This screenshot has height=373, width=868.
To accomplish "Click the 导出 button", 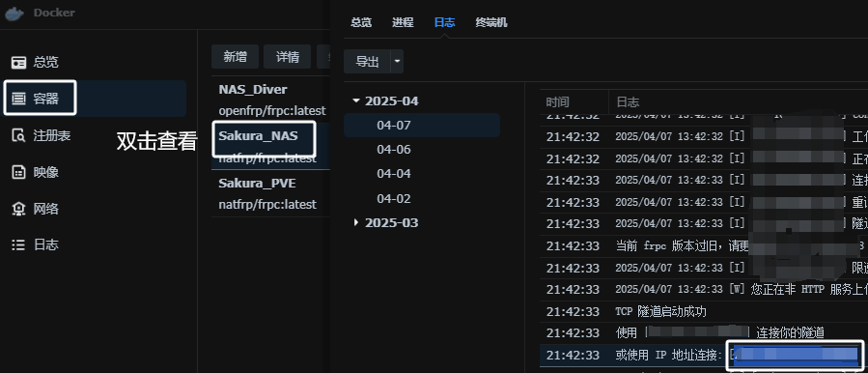I will click(367, 62).
